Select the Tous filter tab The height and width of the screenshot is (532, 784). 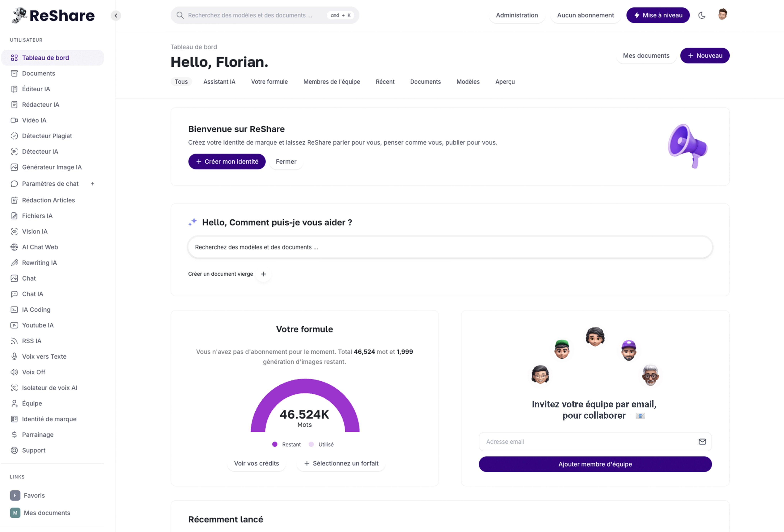(181, 82)
